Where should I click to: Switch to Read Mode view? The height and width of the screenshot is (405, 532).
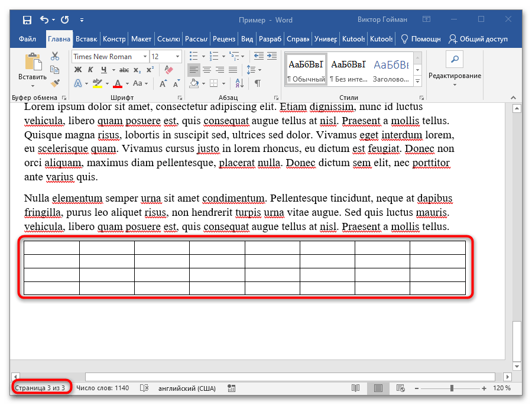pos(356,388)
